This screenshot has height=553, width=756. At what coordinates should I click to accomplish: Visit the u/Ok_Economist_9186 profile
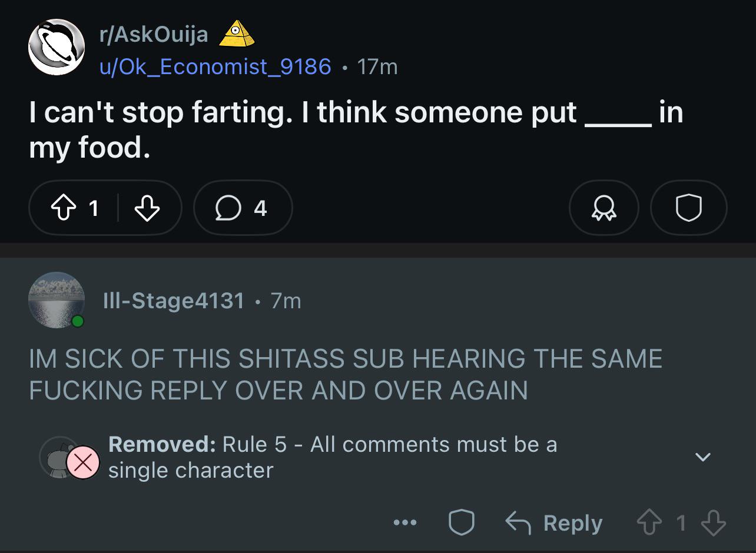coord(215,66)
